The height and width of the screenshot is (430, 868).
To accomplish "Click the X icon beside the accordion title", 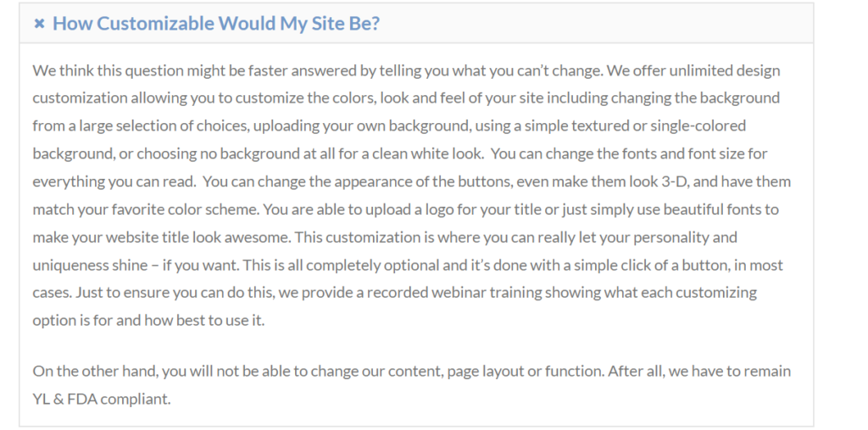I will (39, 24).
